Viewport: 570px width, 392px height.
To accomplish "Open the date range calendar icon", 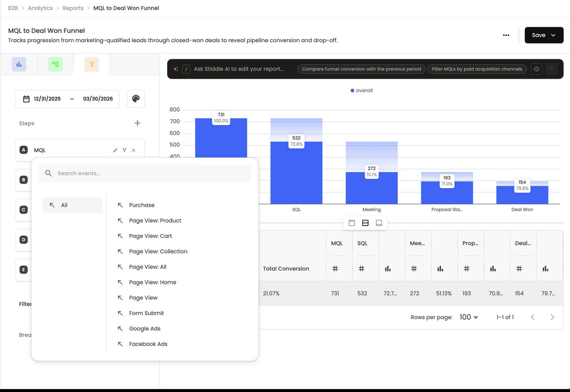I will click(x=26, y=99).
